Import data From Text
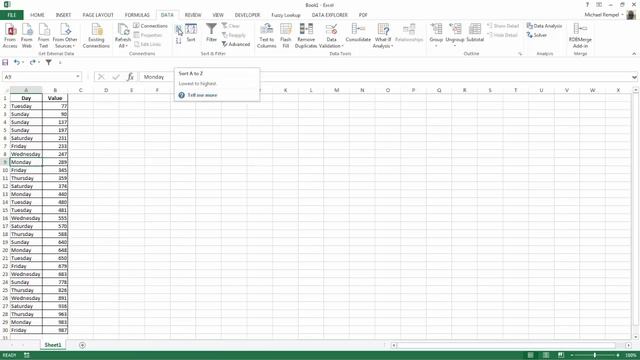 click(x=43, y=36)
